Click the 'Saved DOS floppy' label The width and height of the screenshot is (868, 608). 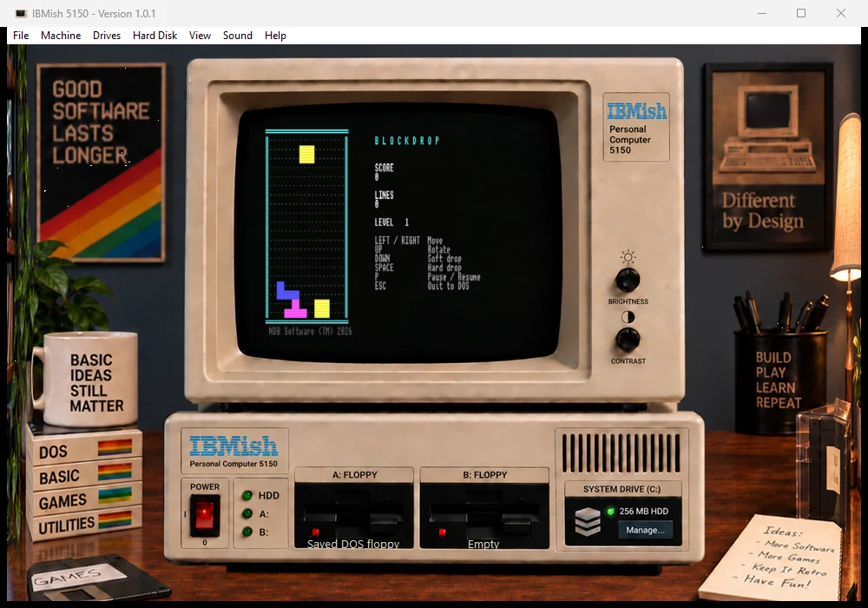tap(353, 544)
